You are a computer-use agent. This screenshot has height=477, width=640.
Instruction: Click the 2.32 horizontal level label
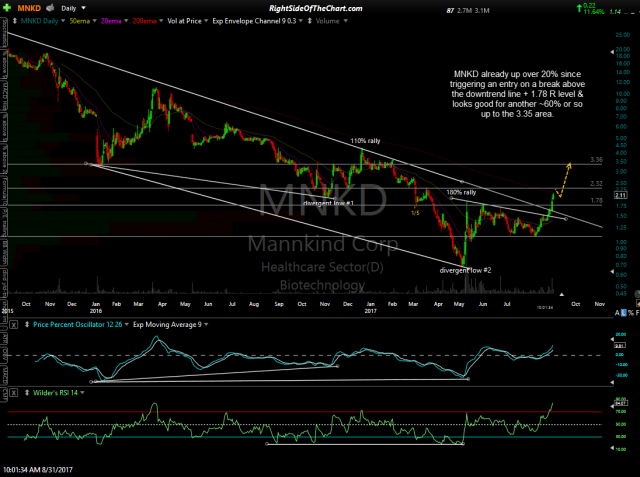coord(596,184)
